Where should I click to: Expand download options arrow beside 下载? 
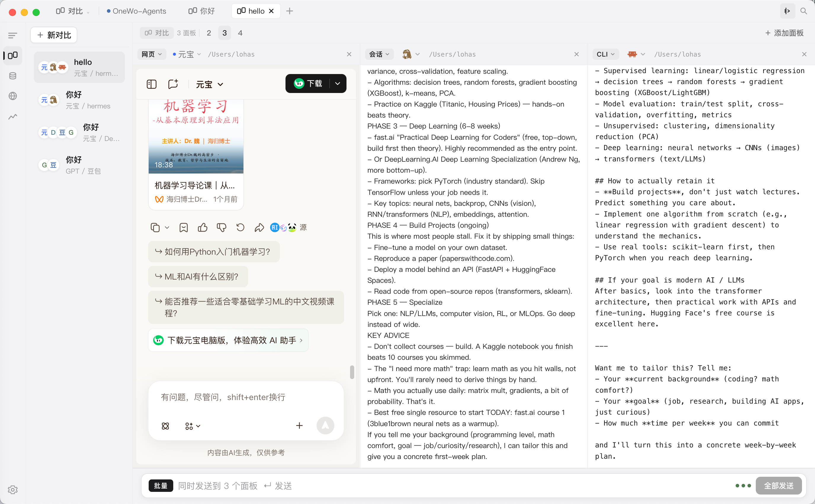[338, 83]
